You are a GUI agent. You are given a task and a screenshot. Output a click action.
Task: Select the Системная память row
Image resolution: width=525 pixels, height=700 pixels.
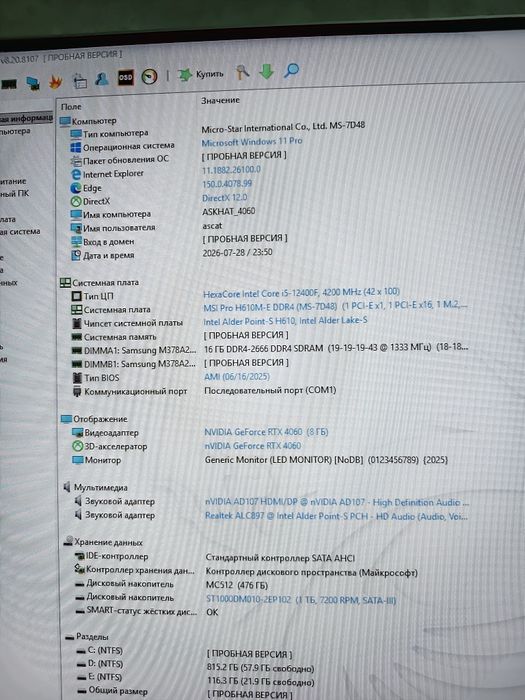coord(114,337)
